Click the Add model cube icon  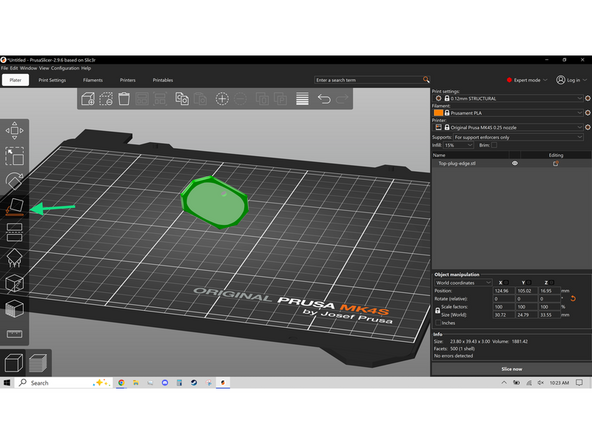88,99
